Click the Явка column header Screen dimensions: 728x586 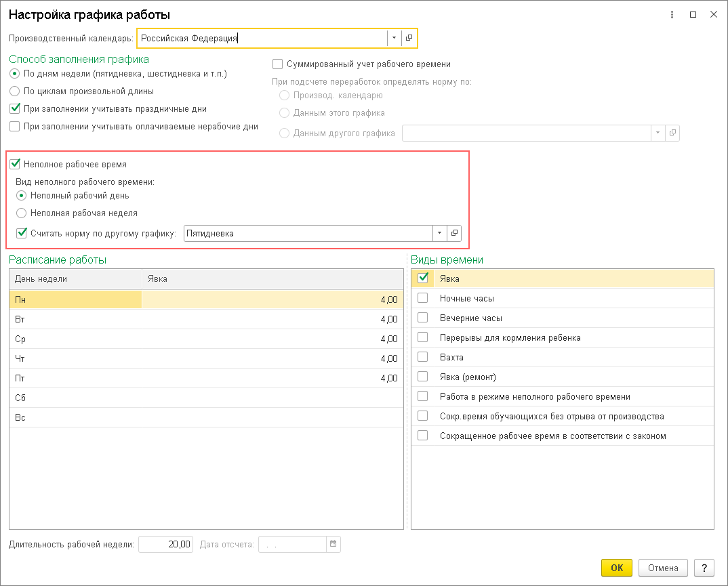pyautogui.click(x=272, y=278)
